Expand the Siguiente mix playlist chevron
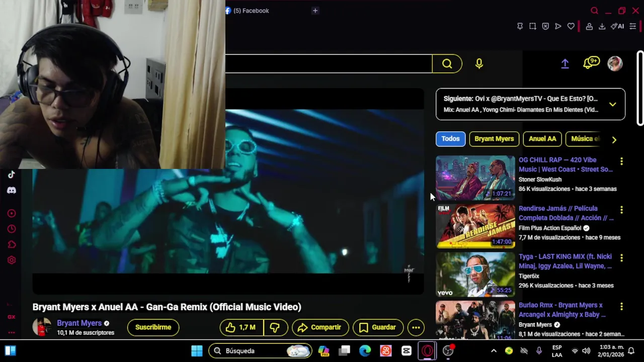 pos(613,104)
